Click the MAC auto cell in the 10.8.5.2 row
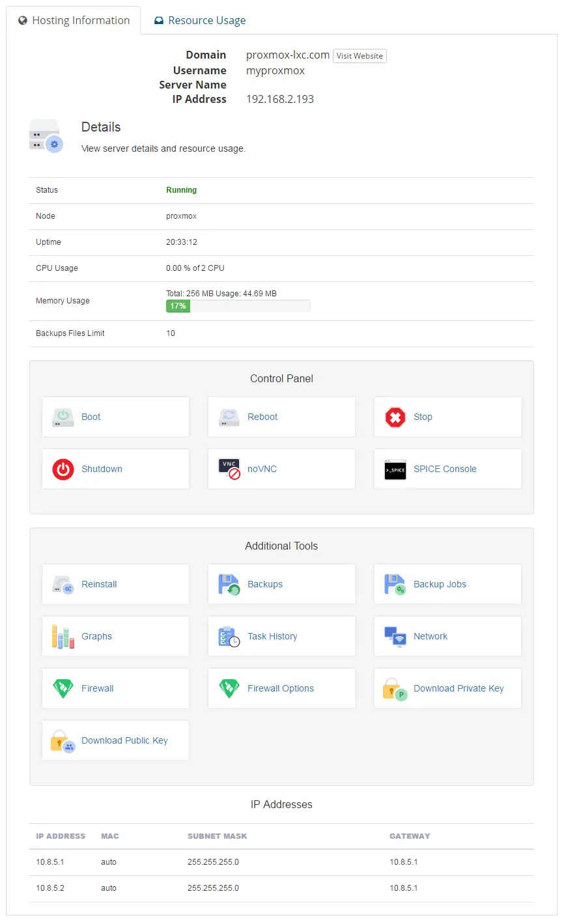 point(109,888)
